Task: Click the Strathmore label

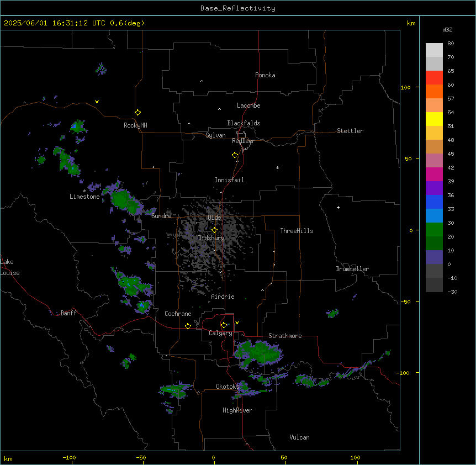Action: pos(285,336)
